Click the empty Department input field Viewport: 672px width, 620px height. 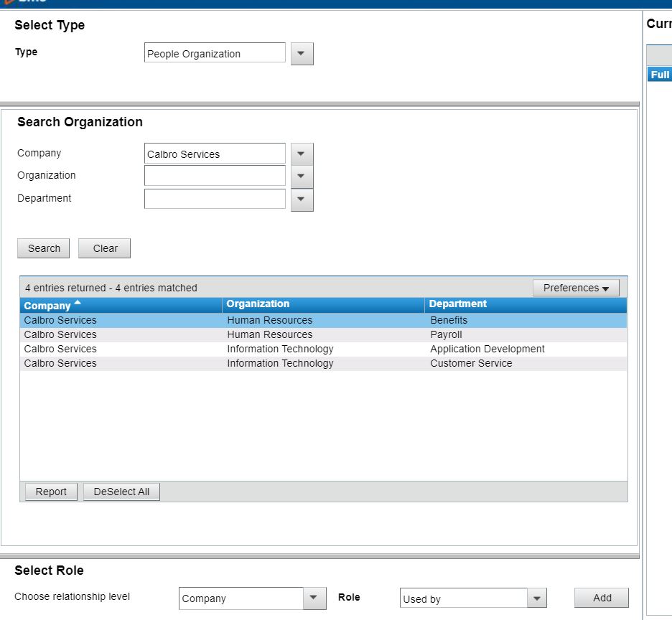pos(215,199)
